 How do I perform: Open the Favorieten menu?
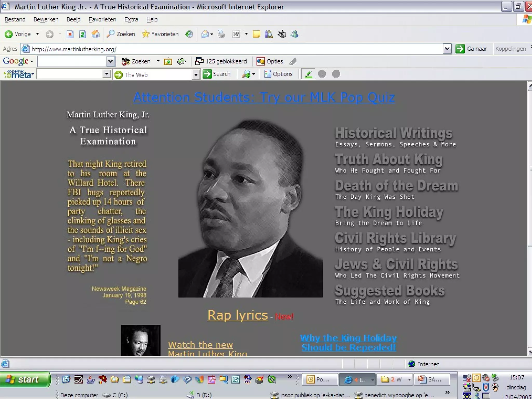[x=102, y=19]
